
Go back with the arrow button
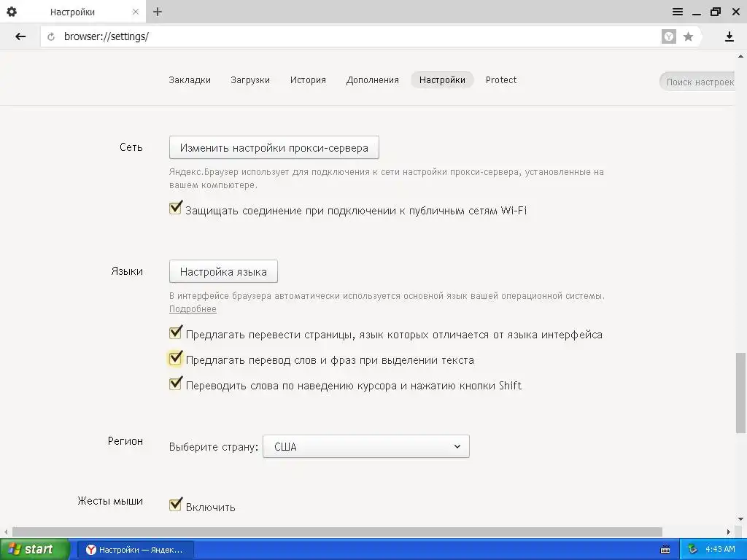[x=20, y=36]
